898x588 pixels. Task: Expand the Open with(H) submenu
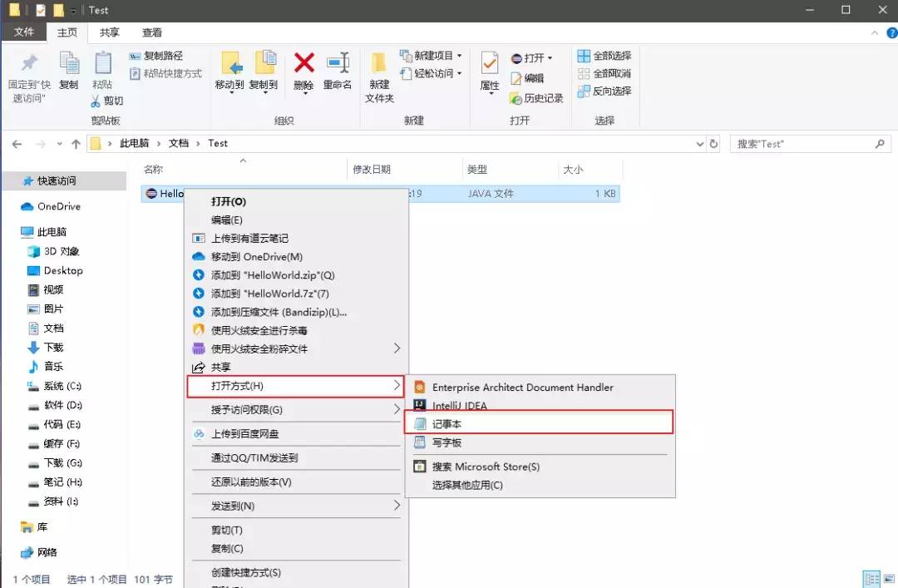point(295,386)
